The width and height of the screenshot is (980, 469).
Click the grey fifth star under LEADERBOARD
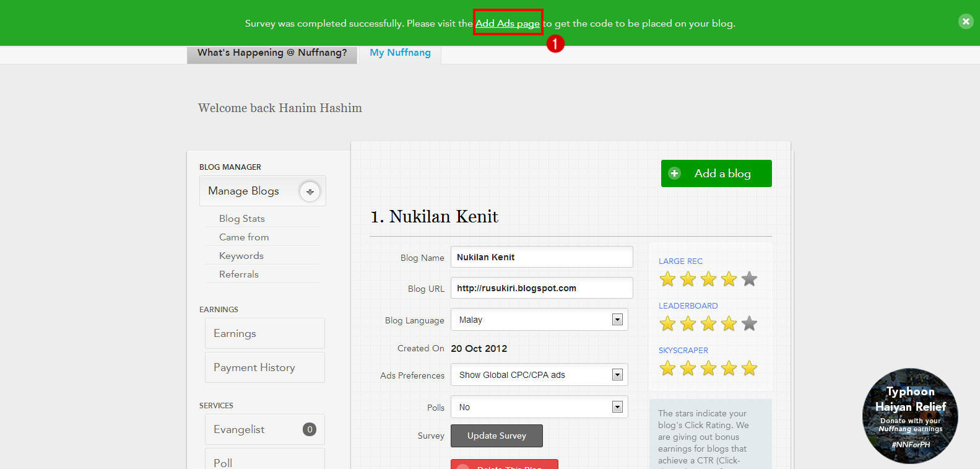[x=749, y=324]
